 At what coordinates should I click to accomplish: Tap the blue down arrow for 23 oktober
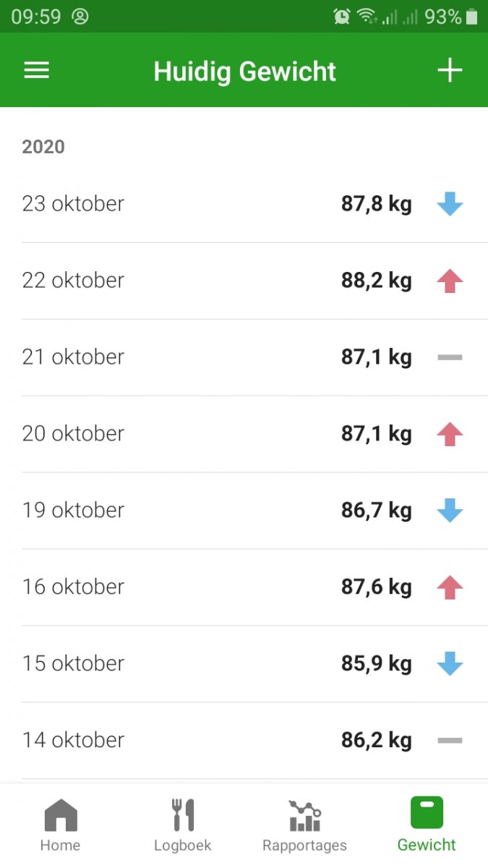click(451, 205)
